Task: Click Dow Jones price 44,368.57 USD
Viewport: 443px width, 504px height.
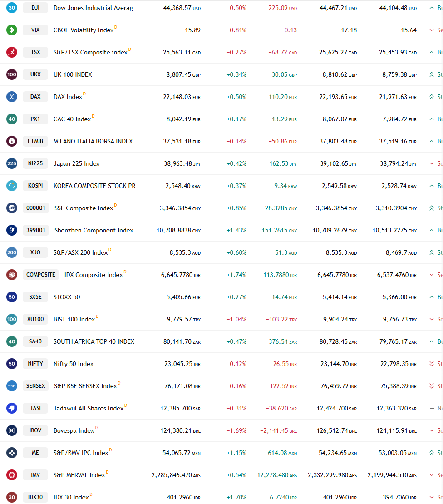Action: coord(182,8)
